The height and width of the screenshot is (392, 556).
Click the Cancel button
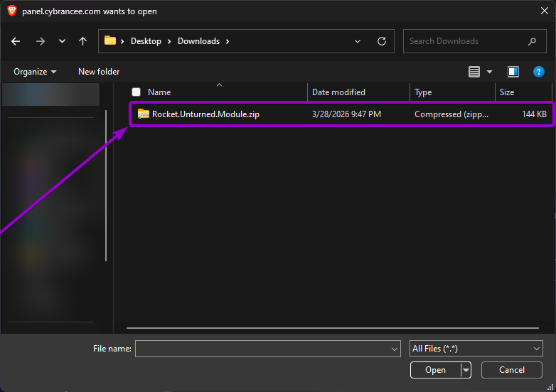coord(512,370)
